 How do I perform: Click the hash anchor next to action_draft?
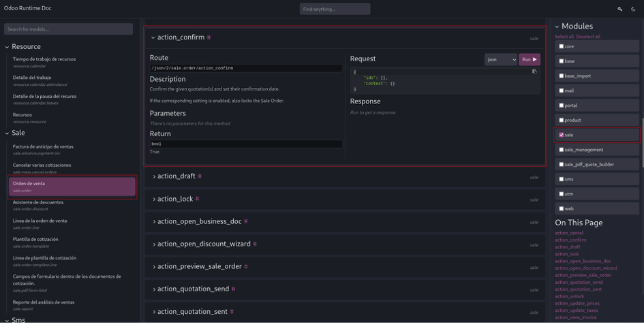tap(200, 176)
